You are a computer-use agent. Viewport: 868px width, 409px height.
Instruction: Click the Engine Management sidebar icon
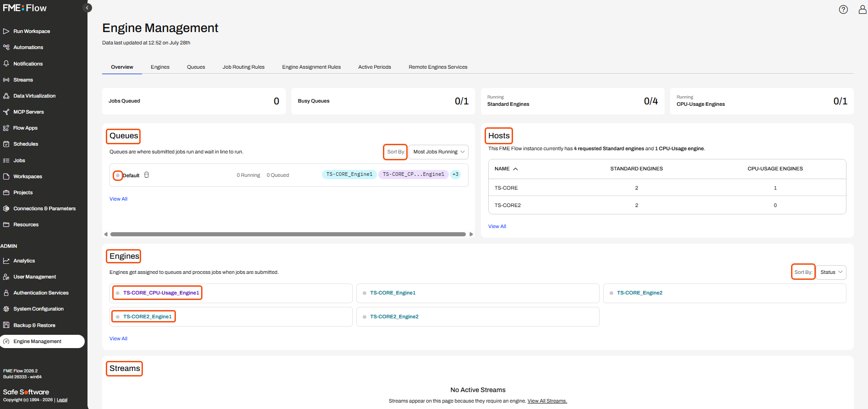coord(6,341)
